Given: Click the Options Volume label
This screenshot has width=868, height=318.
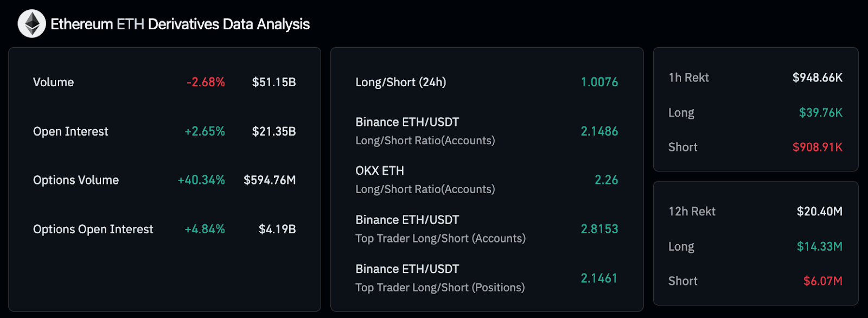Looking at the screenshot, I should 76,180.
